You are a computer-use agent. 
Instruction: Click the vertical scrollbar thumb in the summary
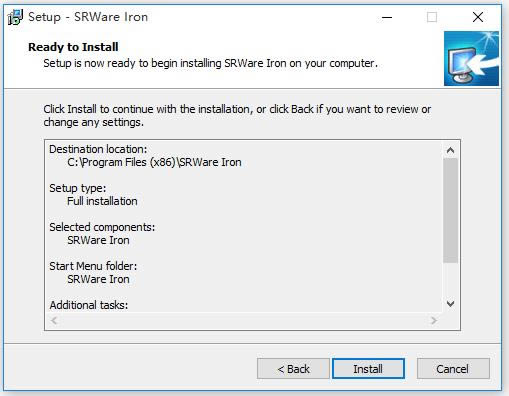(x=450, y=211)
